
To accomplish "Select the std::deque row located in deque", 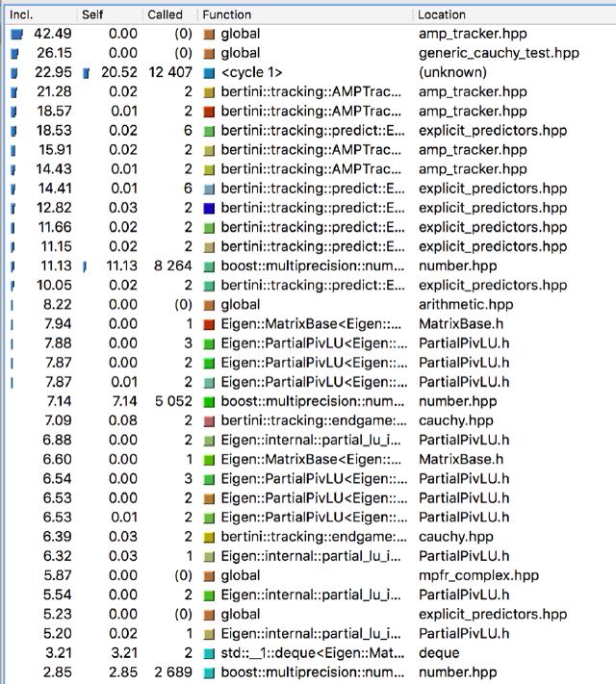I will click(x=310, y=652).
